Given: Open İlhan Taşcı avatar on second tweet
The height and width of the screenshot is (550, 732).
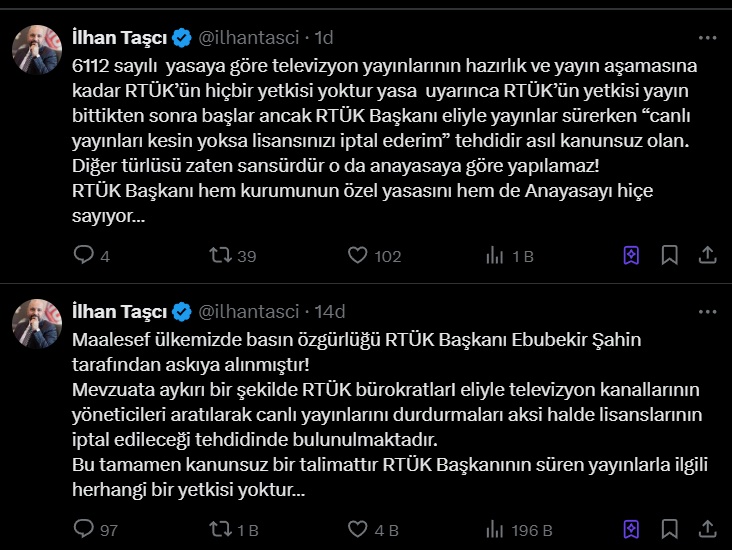Looking at the screenshot, I should pos(35,320).
